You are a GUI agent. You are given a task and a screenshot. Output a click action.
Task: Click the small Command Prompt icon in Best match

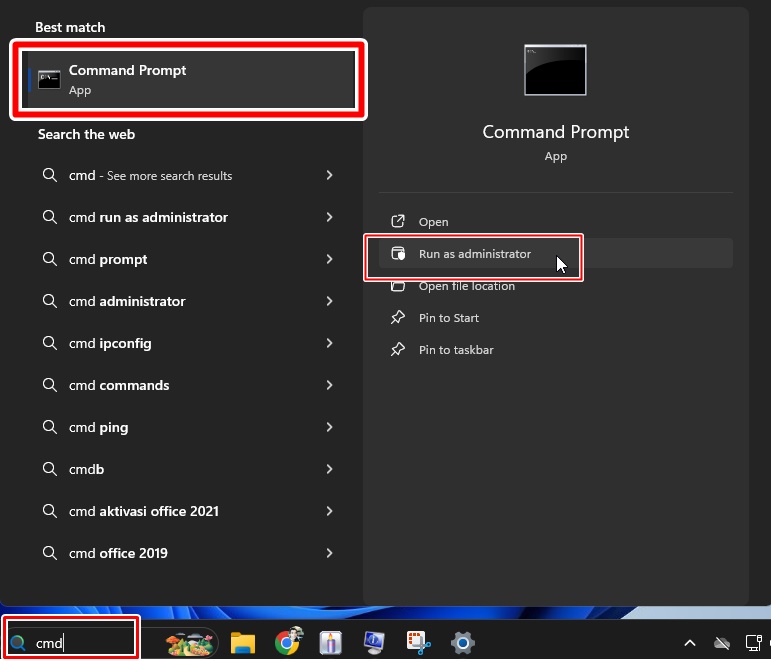click(x=49, y=80)
